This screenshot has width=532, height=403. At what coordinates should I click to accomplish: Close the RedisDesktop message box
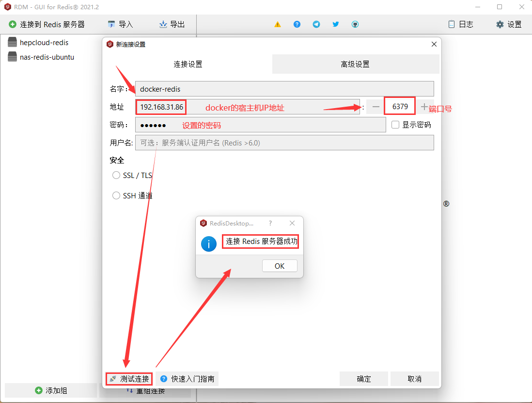[x=292, y=223]
